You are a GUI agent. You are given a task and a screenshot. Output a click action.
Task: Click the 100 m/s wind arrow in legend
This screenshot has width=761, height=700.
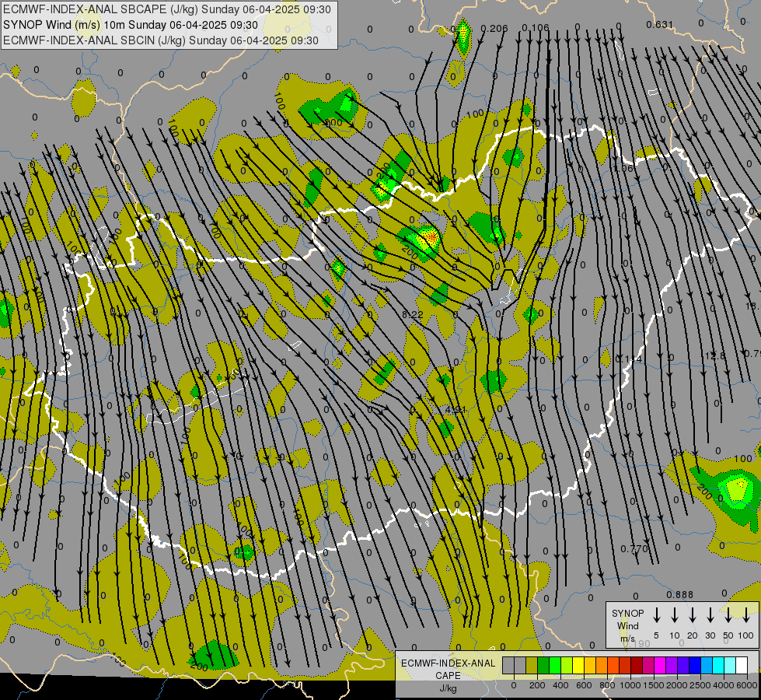coord(746,615)
